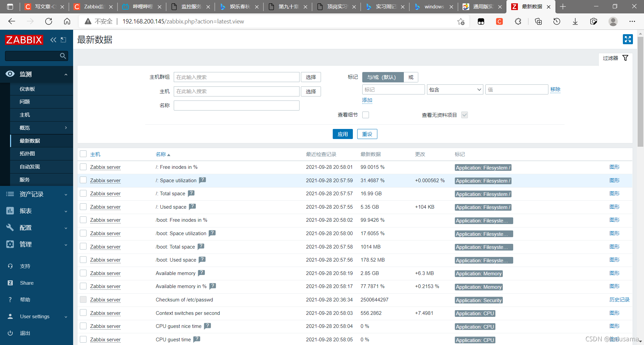Click the 名称 filter input field

236,106
